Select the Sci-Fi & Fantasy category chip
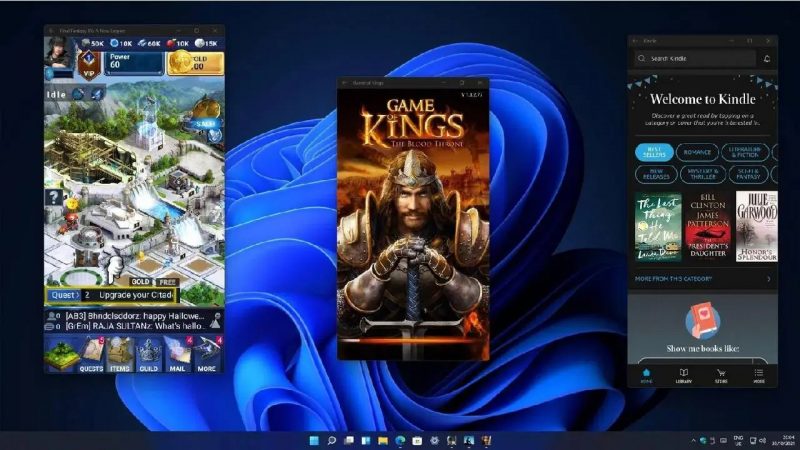 pos(748,174)
